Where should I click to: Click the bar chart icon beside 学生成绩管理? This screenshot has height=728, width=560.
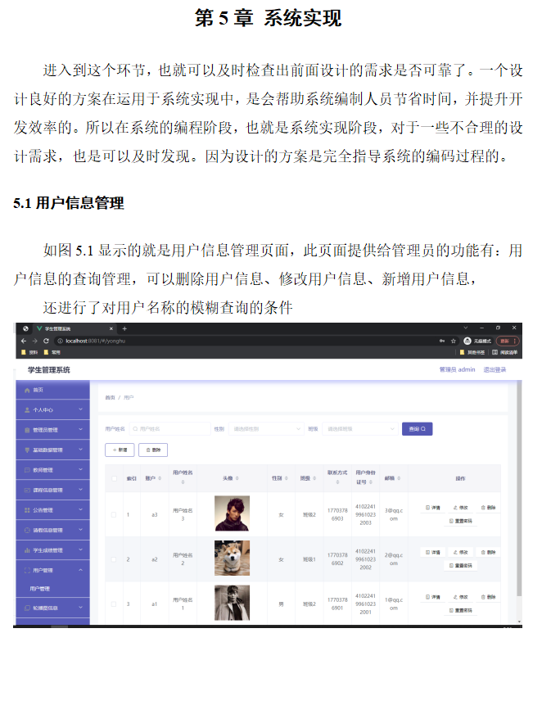pyautogui.click(x=27, y=550)
